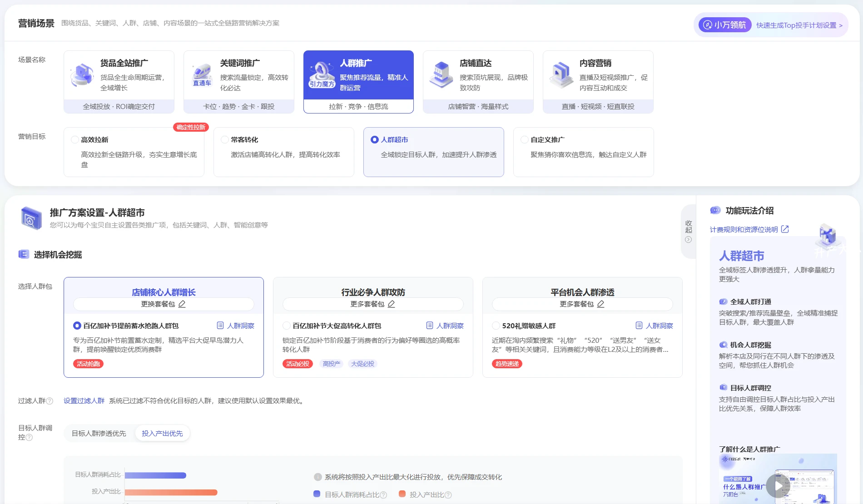Click the 店铺直达 scene icon
863x504 pixels.
click(x=441, y=75)
